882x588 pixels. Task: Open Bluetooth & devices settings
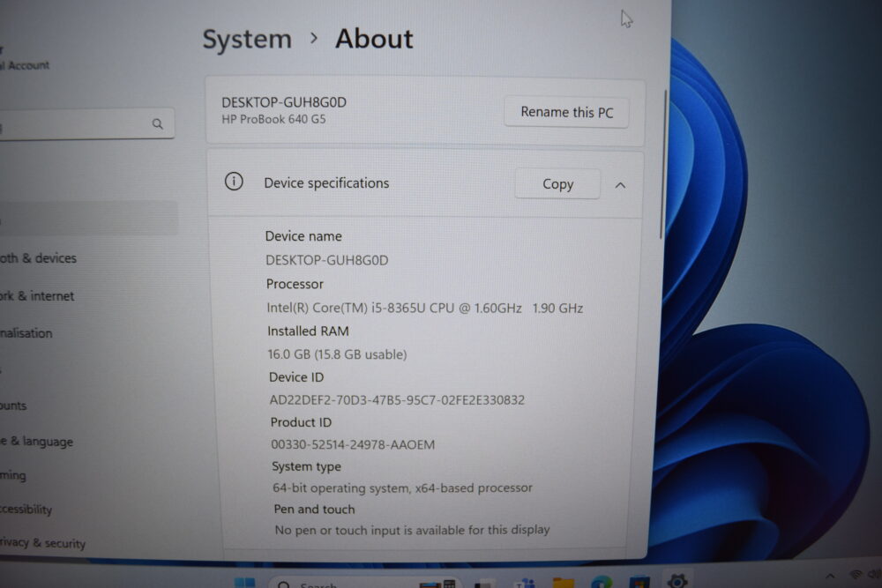click(38, 258)
